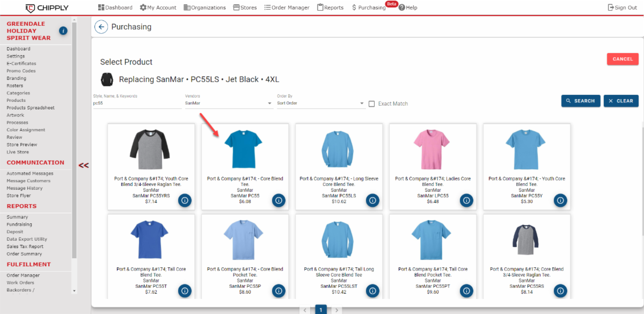
Task: Open info for SanMar PC55P product
Action: click(279, 291)
